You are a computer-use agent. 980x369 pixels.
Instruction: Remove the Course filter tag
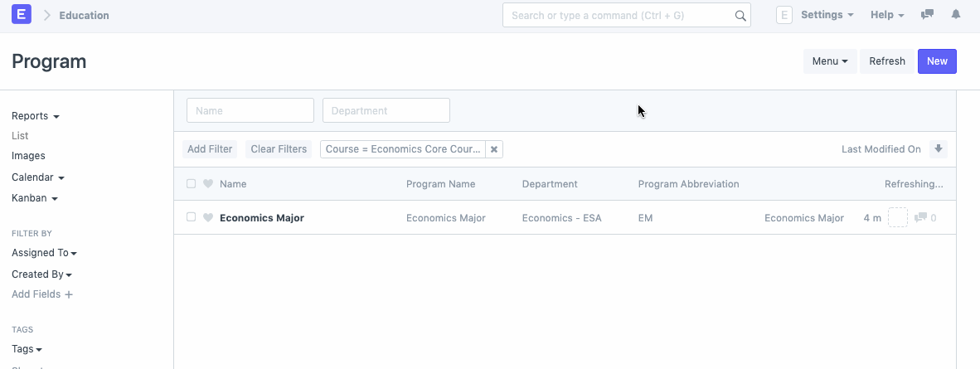(494, 149)
